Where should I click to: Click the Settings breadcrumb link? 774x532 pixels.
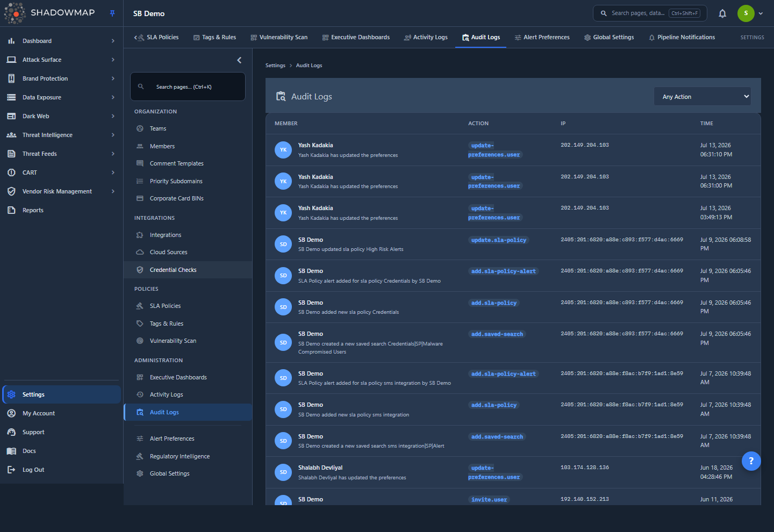(275, 66)
